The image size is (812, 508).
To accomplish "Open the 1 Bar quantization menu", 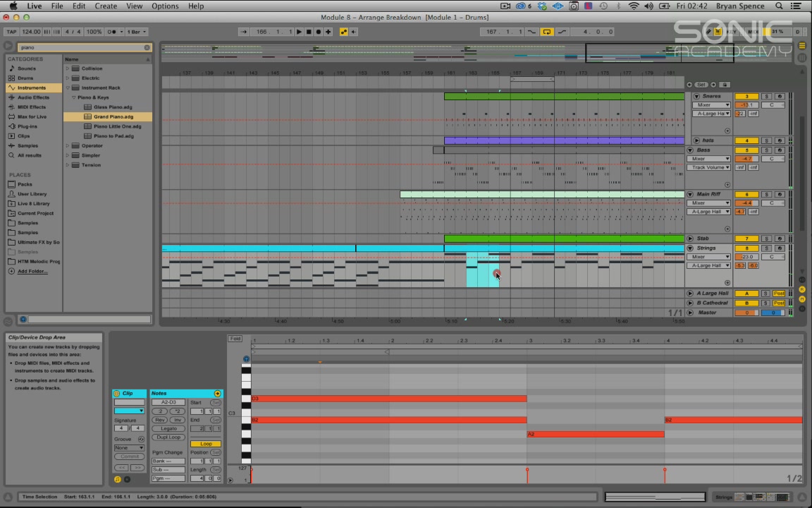I will pyautogui.click(x=137, y=32).
